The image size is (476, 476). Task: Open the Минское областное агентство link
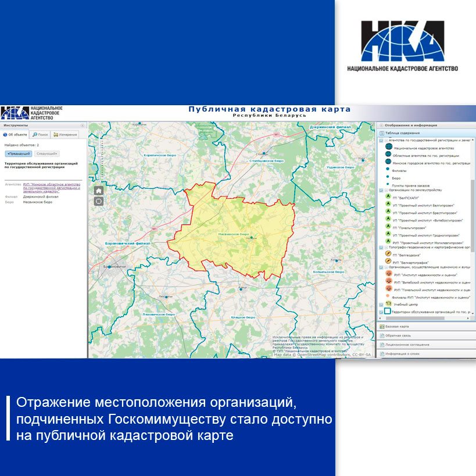pyautogui.click(x=51, y=187)
